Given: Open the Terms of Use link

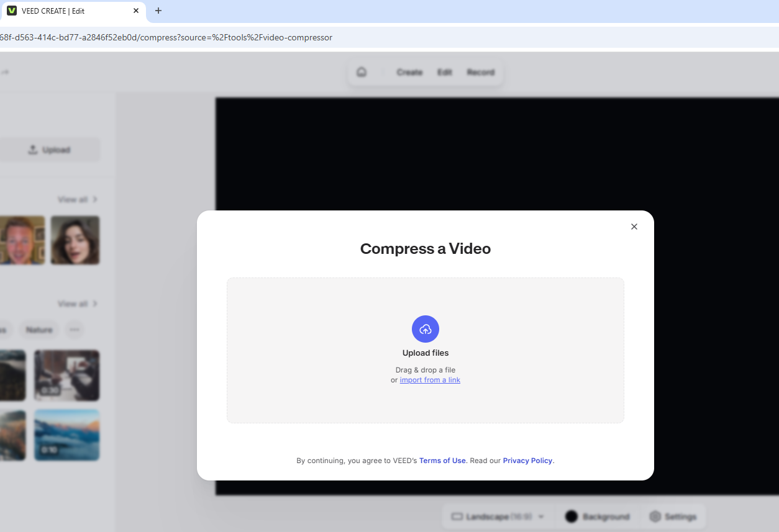Looking at the screenshot, I should click(442, 460).
